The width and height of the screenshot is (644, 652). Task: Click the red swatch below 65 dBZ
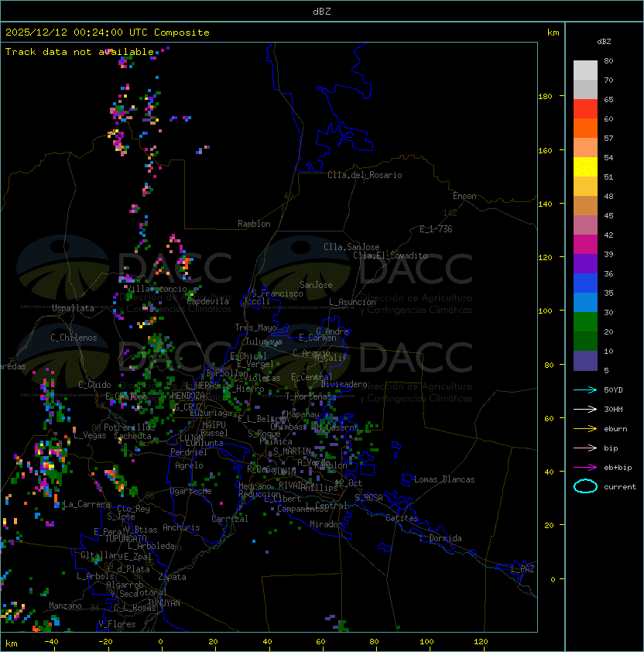coord(585,109)
